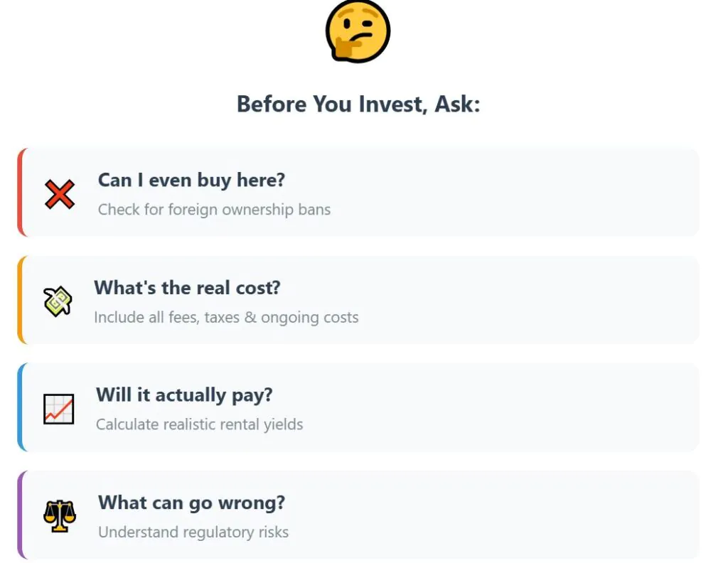
Task: Click "Calculate realistic rental yields" subtitle
Action: [199, 425]
